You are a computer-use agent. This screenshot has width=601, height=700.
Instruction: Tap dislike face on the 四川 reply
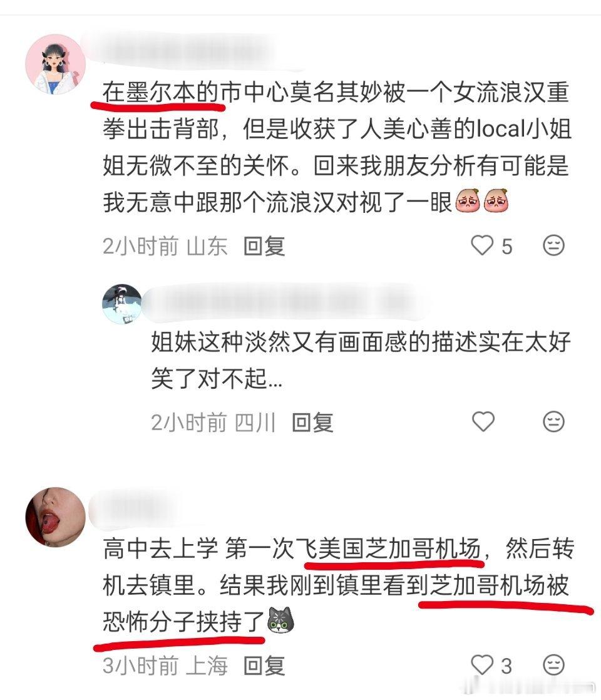[553, 421]
